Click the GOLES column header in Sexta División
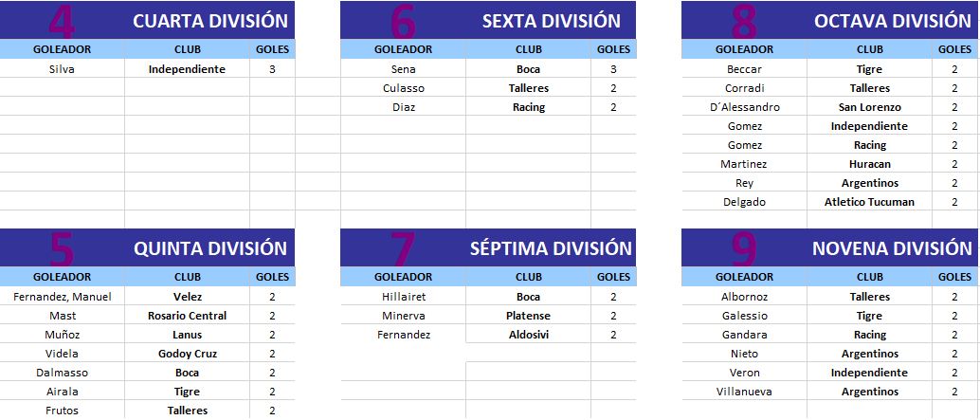This screenshot has width=980, height=420. pos(613,49)
